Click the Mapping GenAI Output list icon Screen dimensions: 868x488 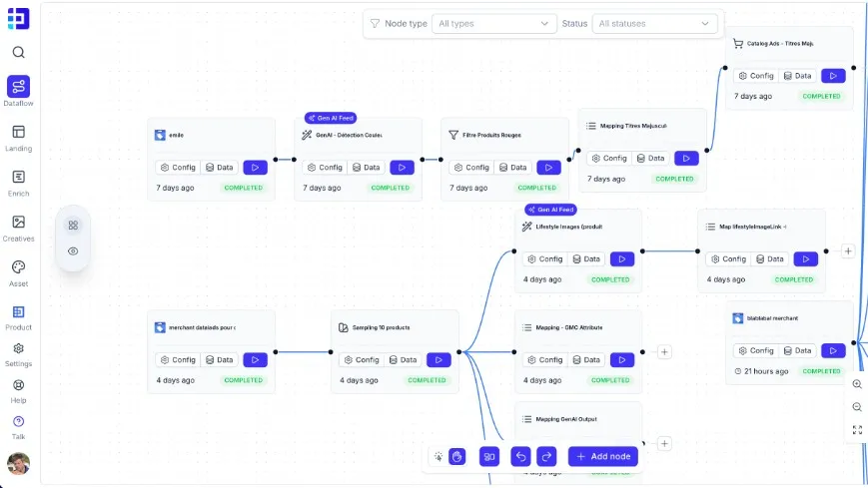point(527,419)
